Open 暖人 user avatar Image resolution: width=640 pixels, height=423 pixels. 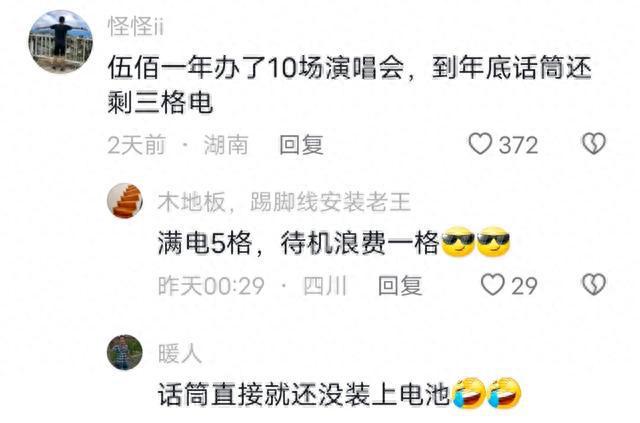coord(125,352)
